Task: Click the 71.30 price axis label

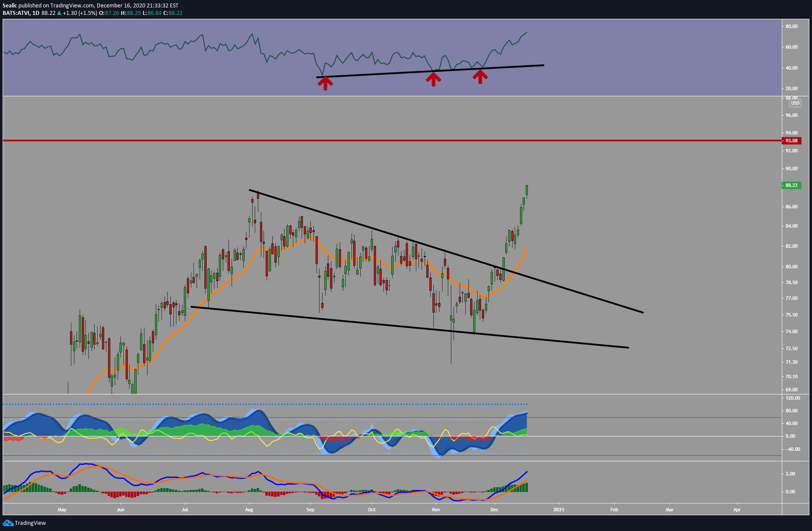Action: click(x=791, y=362)
